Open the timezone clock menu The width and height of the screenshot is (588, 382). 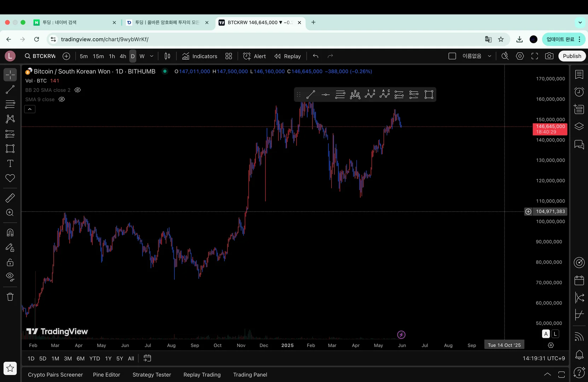pos(544,359)
